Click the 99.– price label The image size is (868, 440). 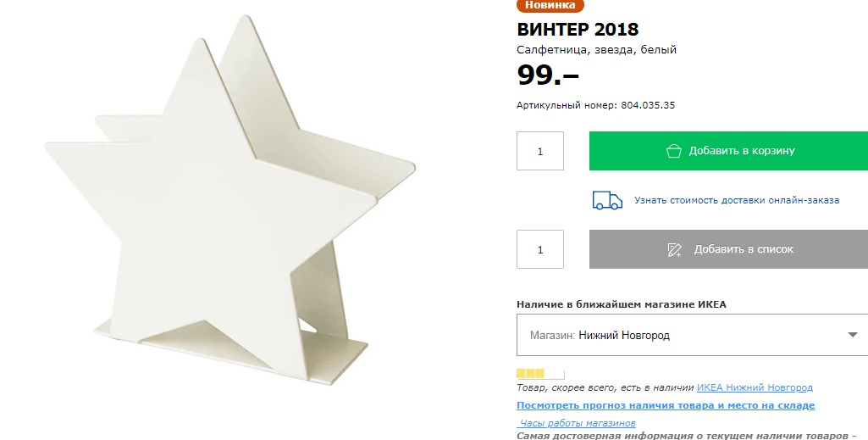coord(548,75)
